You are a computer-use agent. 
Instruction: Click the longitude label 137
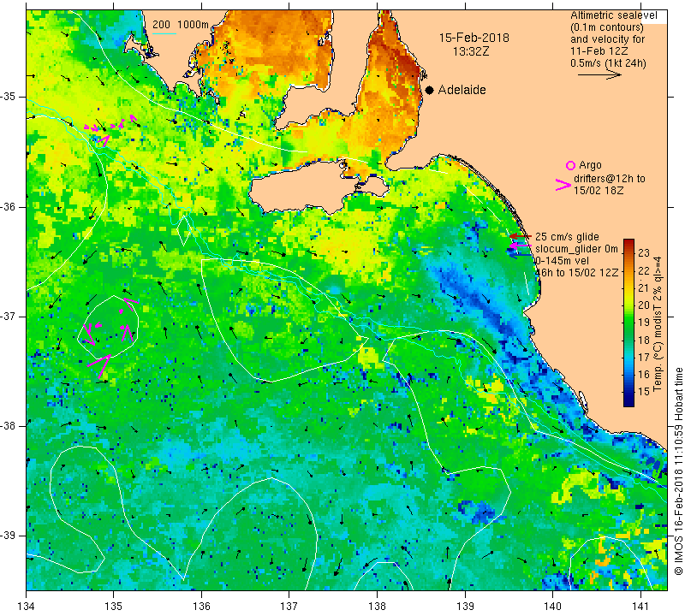[289, 606]
